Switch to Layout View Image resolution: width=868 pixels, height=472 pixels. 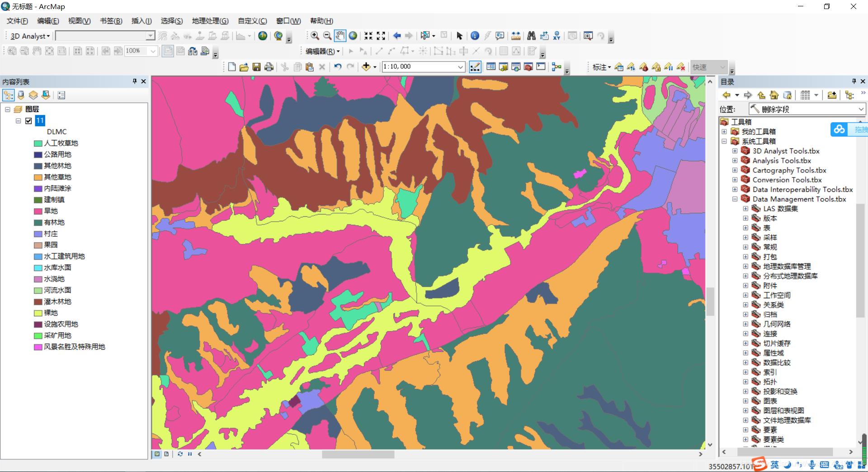pyautogui.click(x=166, y=454)
